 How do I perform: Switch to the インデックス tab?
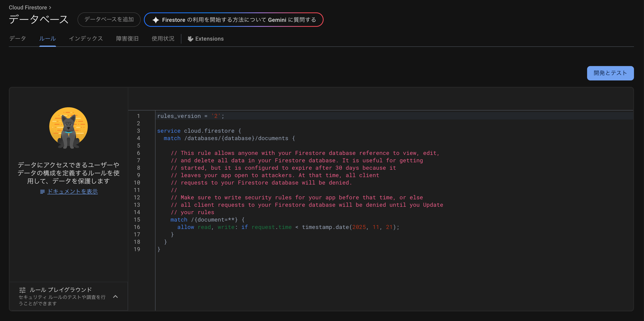[x=86, y=39]
